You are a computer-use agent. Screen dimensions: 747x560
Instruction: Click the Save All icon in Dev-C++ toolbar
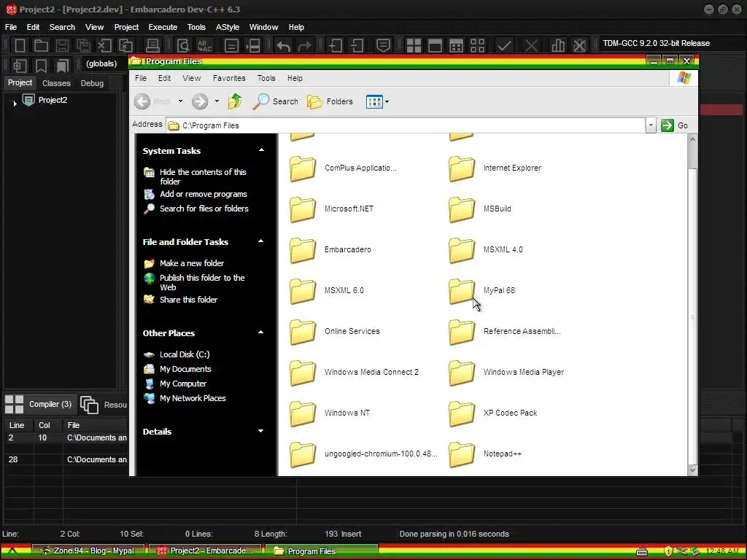click(x=83, y=46)
